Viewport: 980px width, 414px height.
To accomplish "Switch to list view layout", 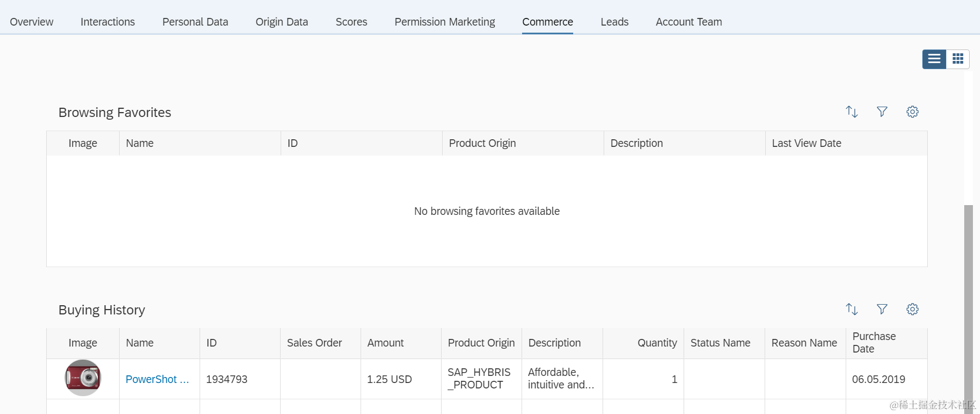I will tap(934, 59).
